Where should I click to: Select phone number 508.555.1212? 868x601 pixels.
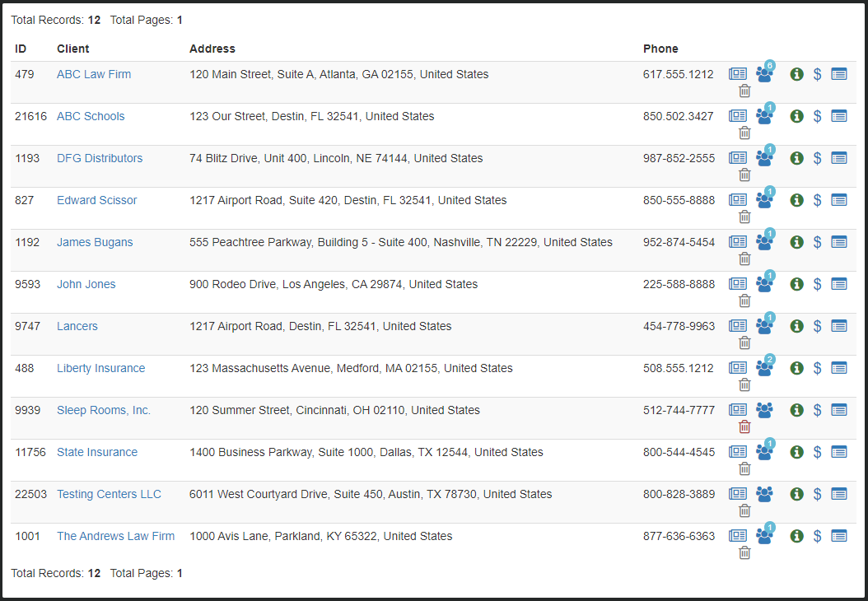click(678, 369)
